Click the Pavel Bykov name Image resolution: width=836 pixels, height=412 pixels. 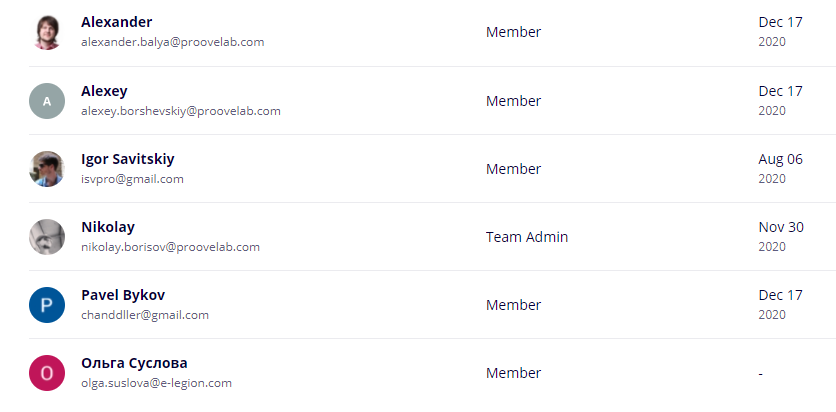coord(123,295)
